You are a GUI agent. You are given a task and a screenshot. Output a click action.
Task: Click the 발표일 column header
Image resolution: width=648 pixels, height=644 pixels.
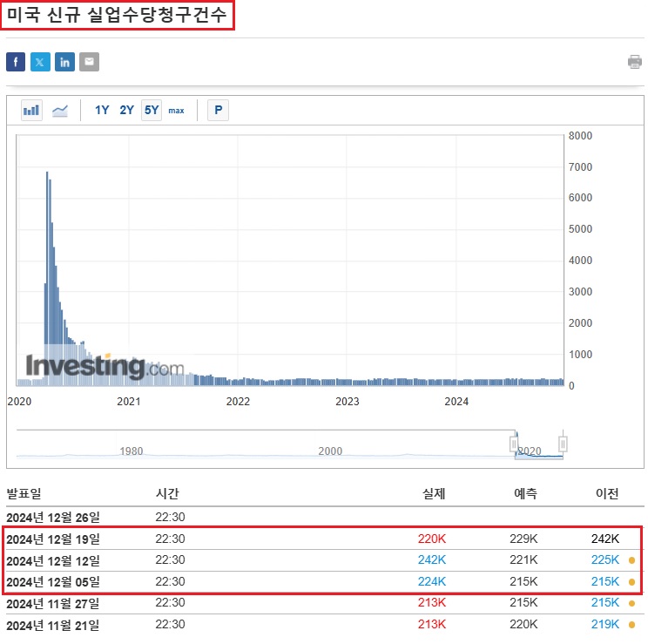24,493
